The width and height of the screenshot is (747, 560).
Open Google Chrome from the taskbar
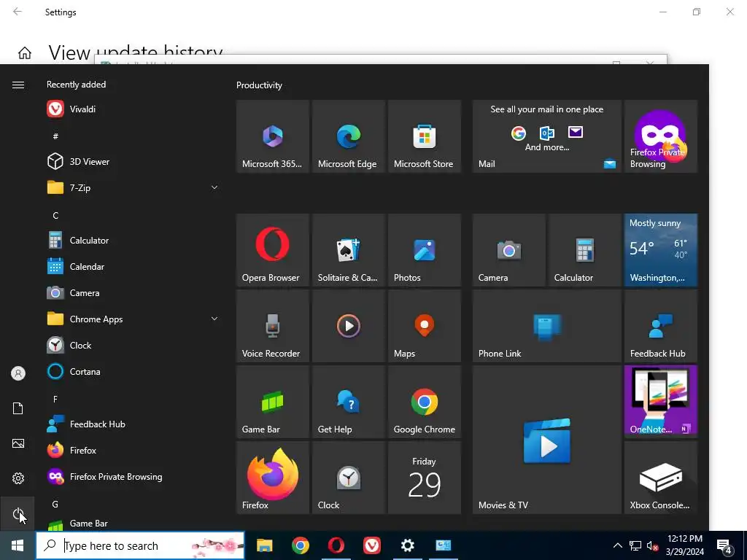click(x=300, y=545)
